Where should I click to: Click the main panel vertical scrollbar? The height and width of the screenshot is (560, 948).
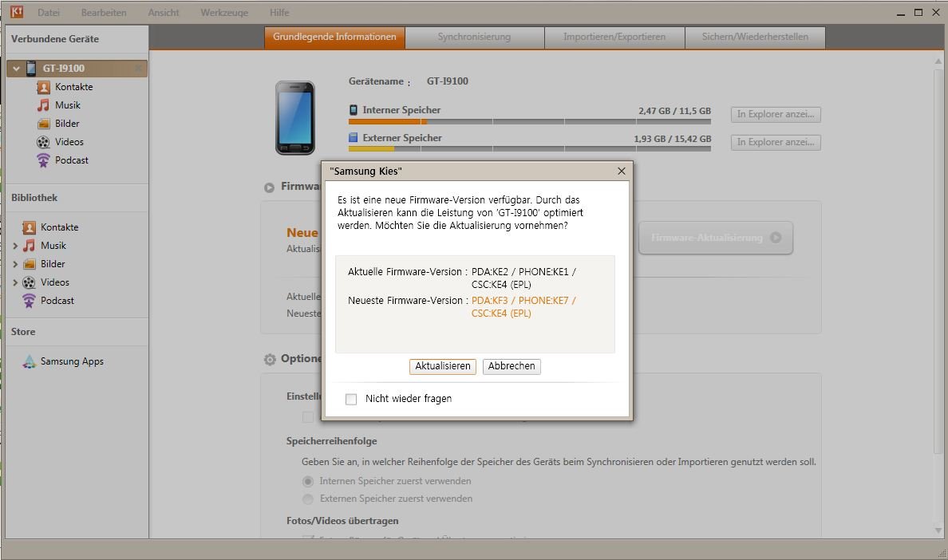pyautogui.click(x=938, y=260)
